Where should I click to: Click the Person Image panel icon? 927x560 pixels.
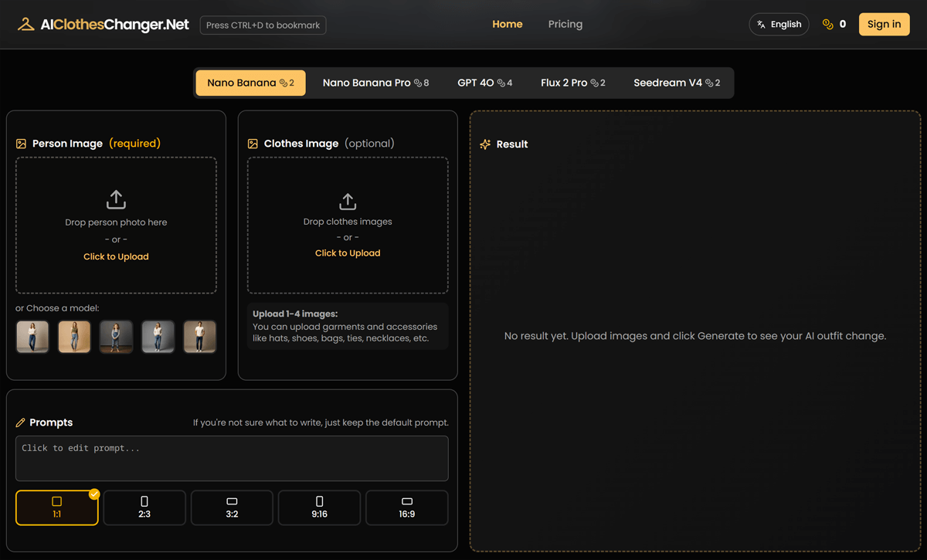[20, 143]
